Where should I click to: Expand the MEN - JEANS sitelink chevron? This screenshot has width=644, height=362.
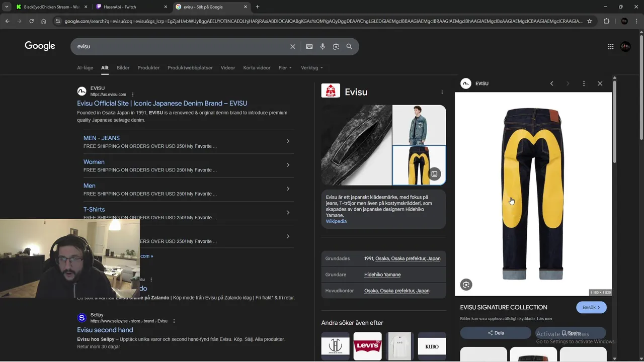[288, 141]
